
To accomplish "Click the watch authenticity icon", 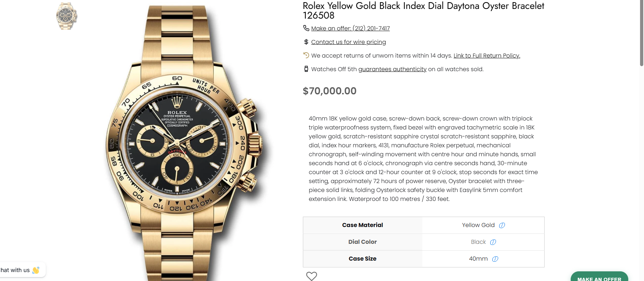I will tap(306, 69).
